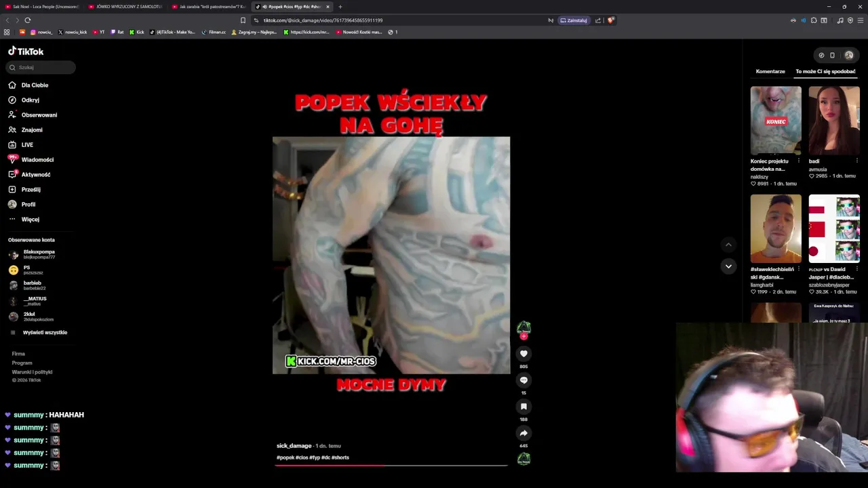Open the Więcej menu
Screen dimensions: 868x488
pyautogui.click(x=24, y=220)
